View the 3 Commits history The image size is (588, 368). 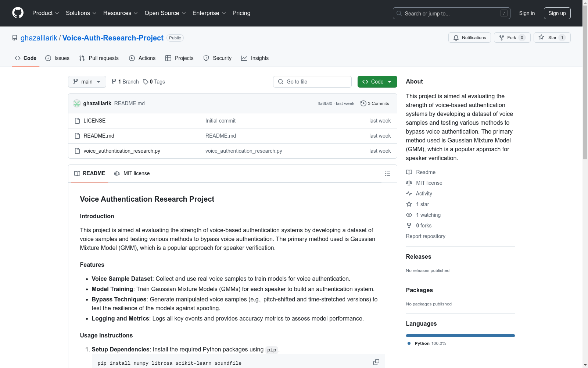click(375, 103)
